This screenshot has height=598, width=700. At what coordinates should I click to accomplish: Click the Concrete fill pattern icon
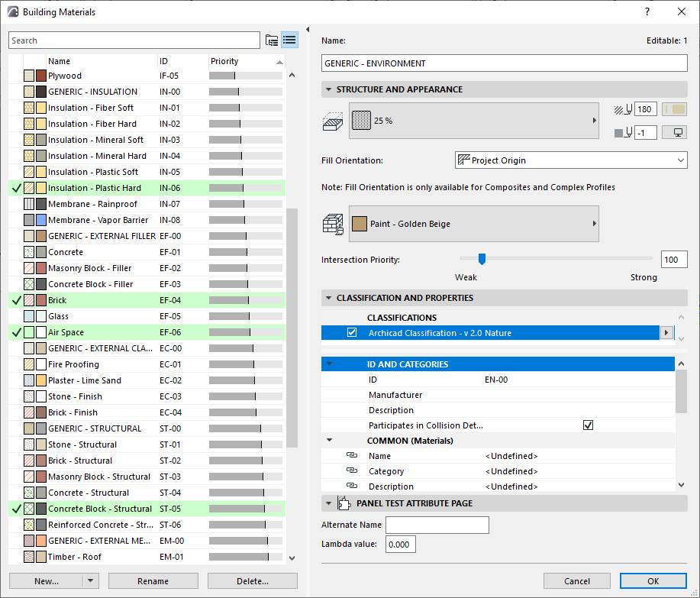(29, 252)
